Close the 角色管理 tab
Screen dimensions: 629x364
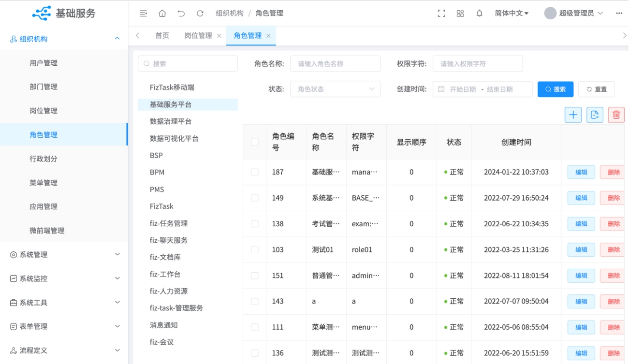(x=268, y=36)
